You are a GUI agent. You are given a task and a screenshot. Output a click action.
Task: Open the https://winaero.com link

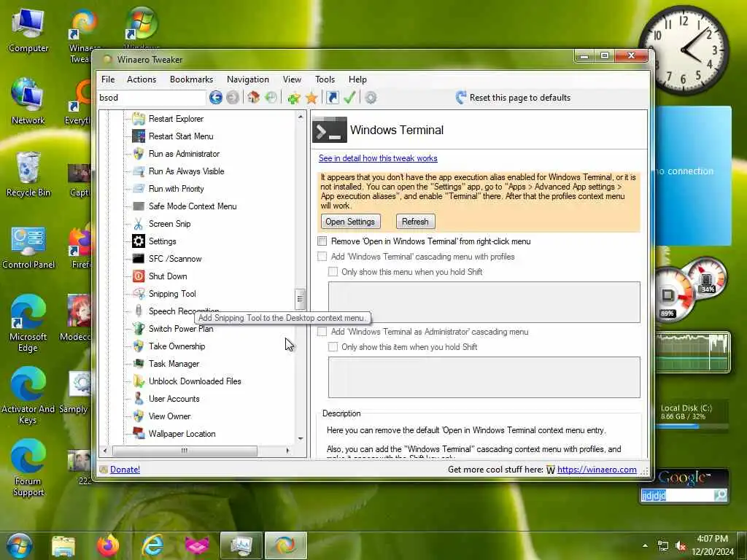[597, 470]
